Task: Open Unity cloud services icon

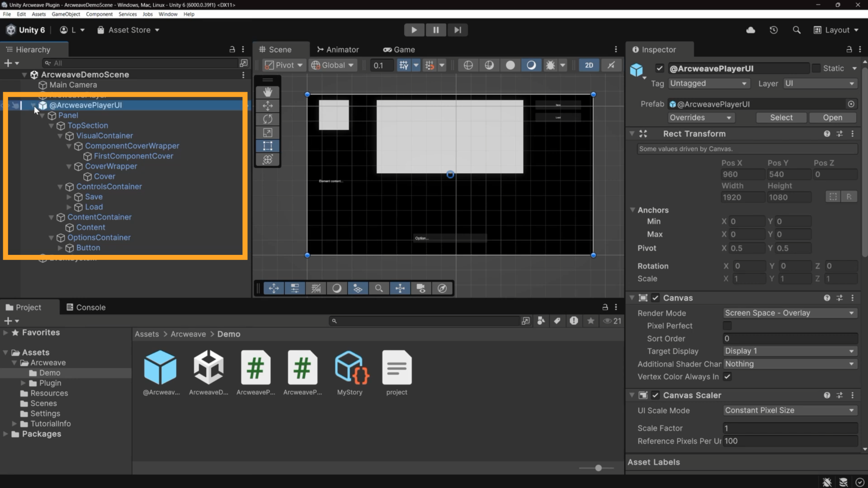Action: (x=750, y=30)
